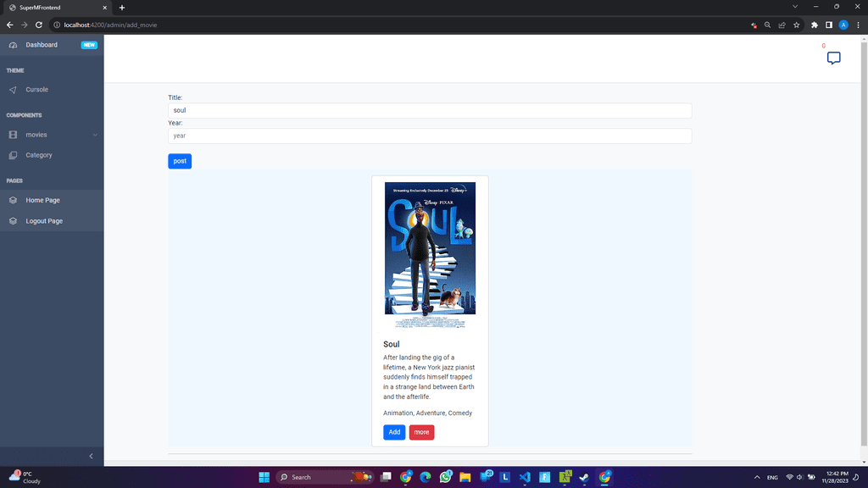
Task: Open the tab search dropdown
Action: pyautogui.click(x=795, y=7)
